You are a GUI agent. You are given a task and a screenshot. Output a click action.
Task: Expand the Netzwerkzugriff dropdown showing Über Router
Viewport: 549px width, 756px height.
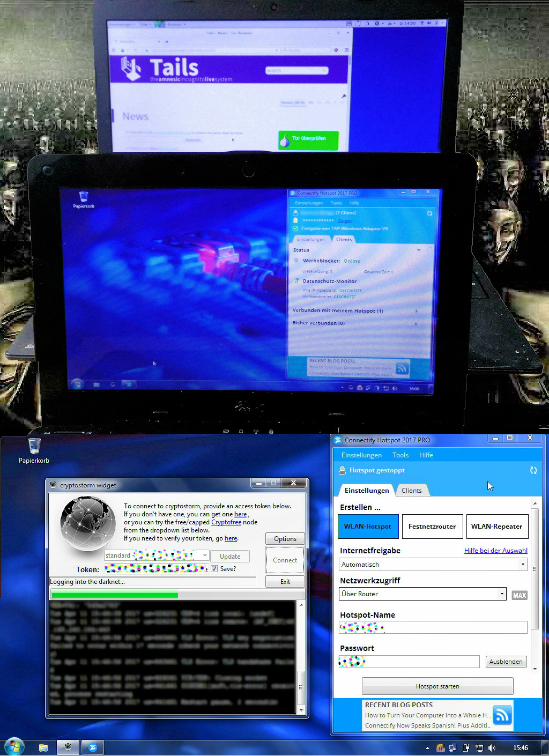tap(423, 594)
